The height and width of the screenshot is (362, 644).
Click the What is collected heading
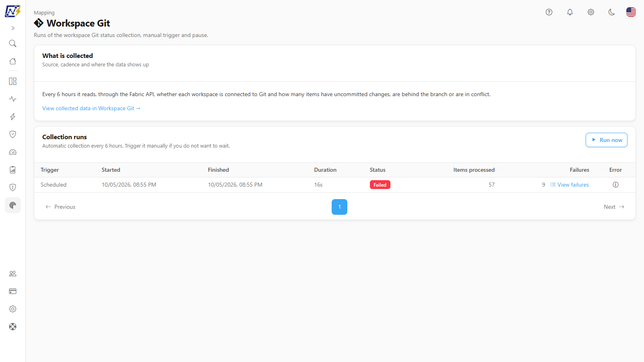coord(68,56)
